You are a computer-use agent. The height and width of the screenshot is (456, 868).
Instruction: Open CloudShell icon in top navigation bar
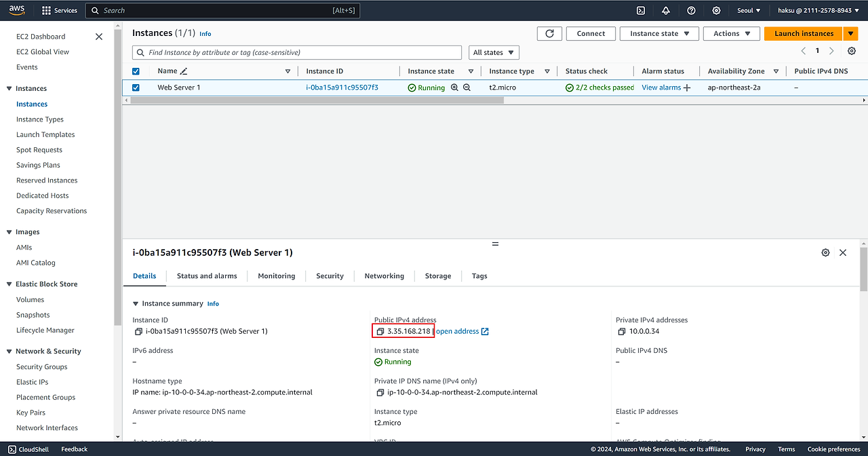click(x=641, y=11)
